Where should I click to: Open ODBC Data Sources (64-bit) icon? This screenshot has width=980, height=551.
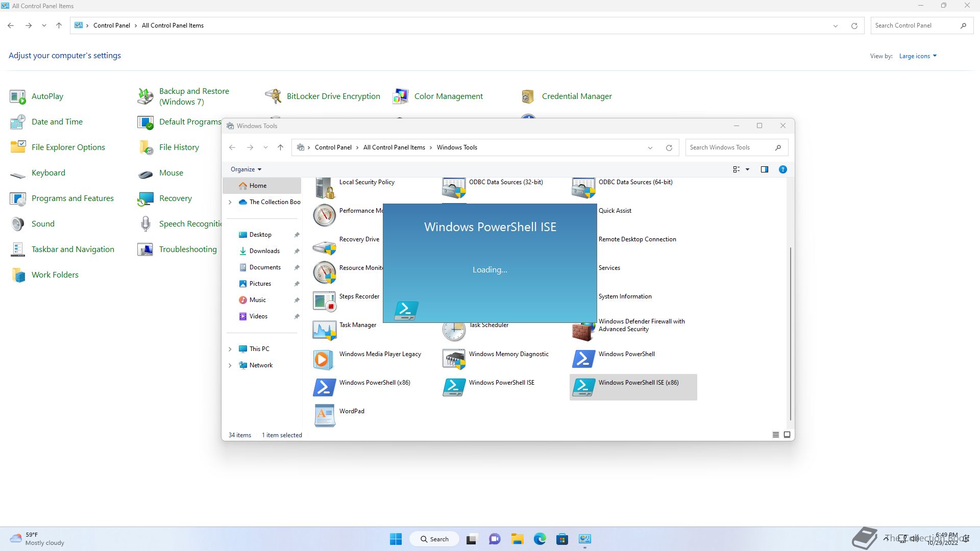[583, 188]
